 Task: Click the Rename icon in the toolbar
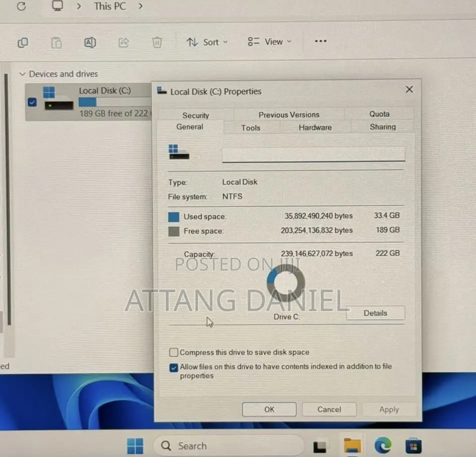coord(90,43)
